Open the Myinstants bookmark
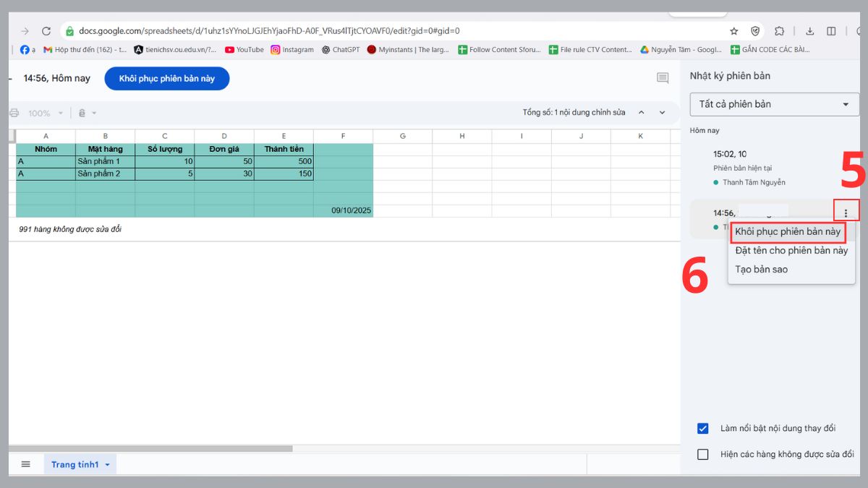Image resolution: width=868 pixels, height=488 pixels. [408, 50]
